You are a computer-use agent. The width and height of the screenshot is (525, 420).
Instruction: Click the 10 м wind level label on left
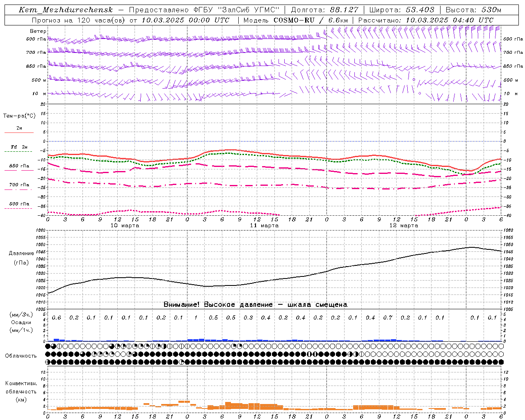click(39, 94)
